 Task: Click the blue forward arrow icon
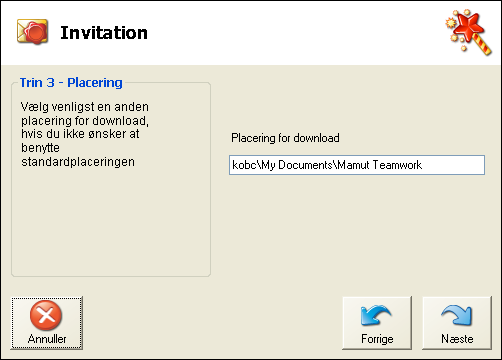click(x=456, y=315)
